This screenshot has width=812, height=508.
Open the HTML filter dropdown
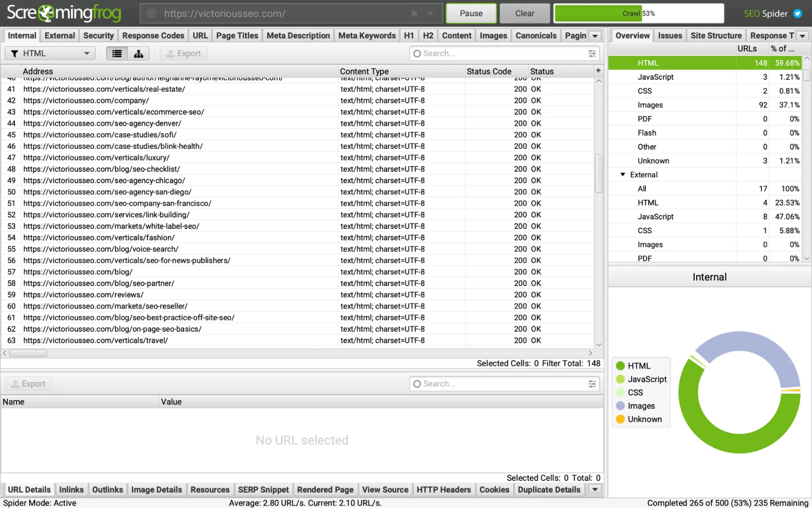coord(50,54)
